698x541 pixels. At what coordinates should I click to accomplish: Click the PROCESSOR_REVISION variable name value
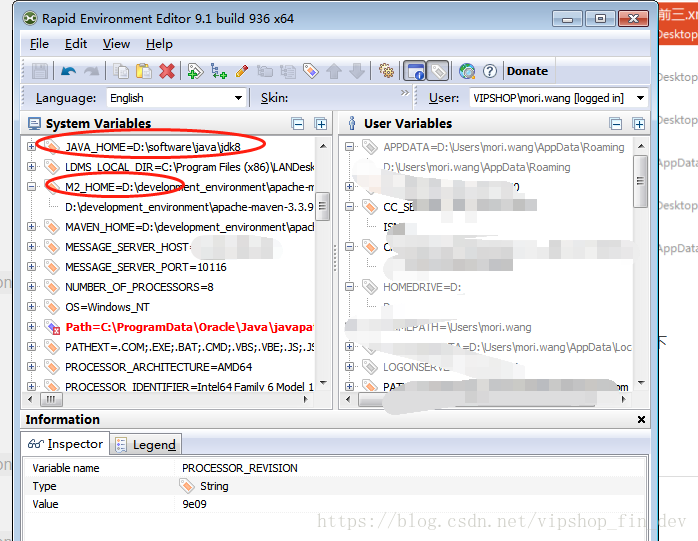(239, 468)
